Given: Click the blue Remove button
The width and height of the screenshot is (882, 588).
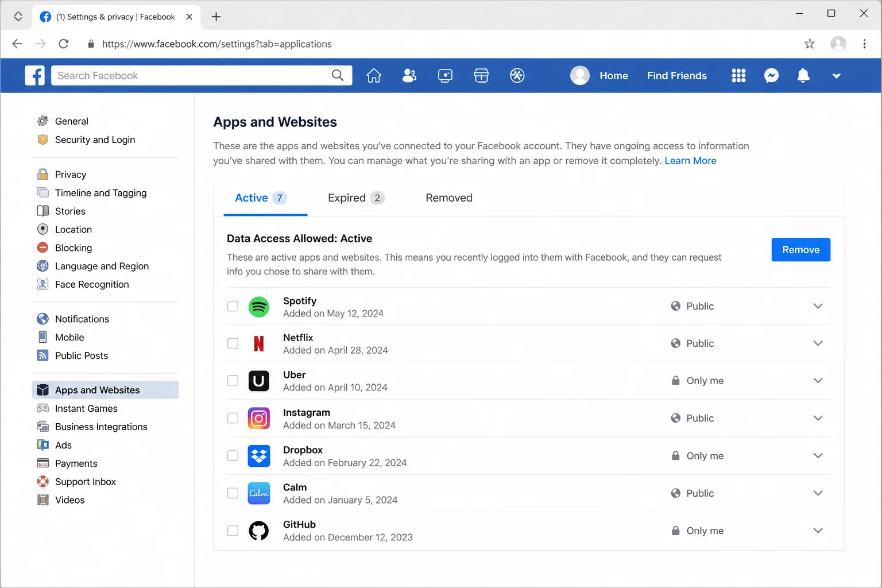Looking at the screenshot, I should (800, 250).
